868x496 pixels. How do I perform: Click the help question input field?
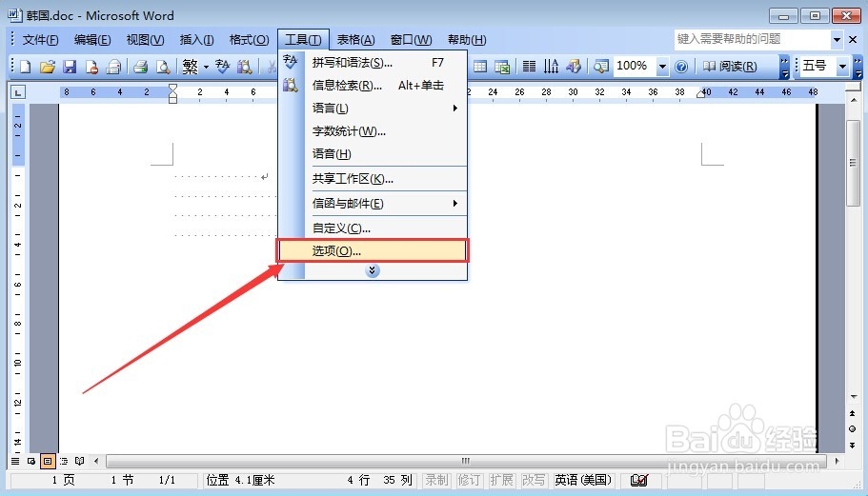[x=753, y=39]
